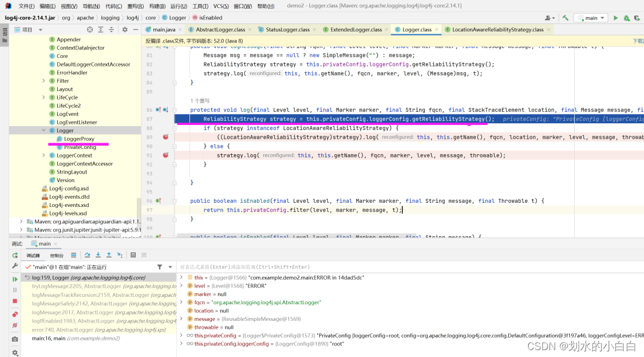Click Collapse All in project panel
644x357 pixels.
tap(111, 30)
